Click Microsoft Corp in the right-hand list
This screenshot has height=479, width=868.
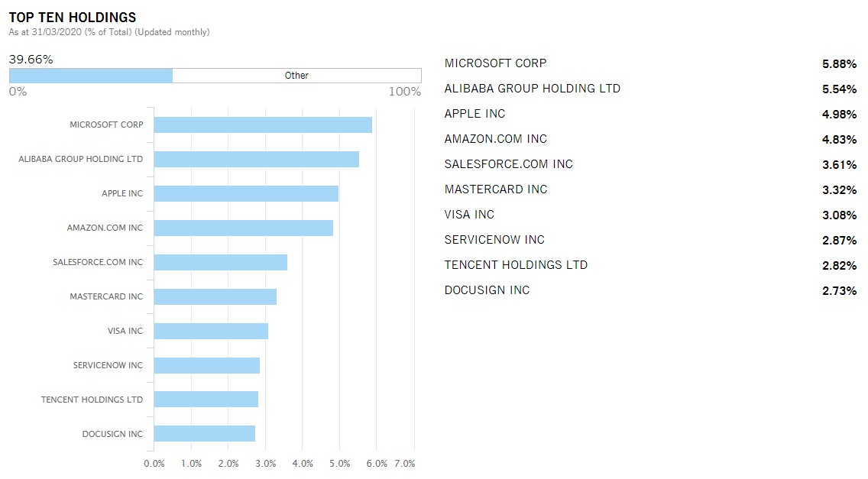[495, 63]
